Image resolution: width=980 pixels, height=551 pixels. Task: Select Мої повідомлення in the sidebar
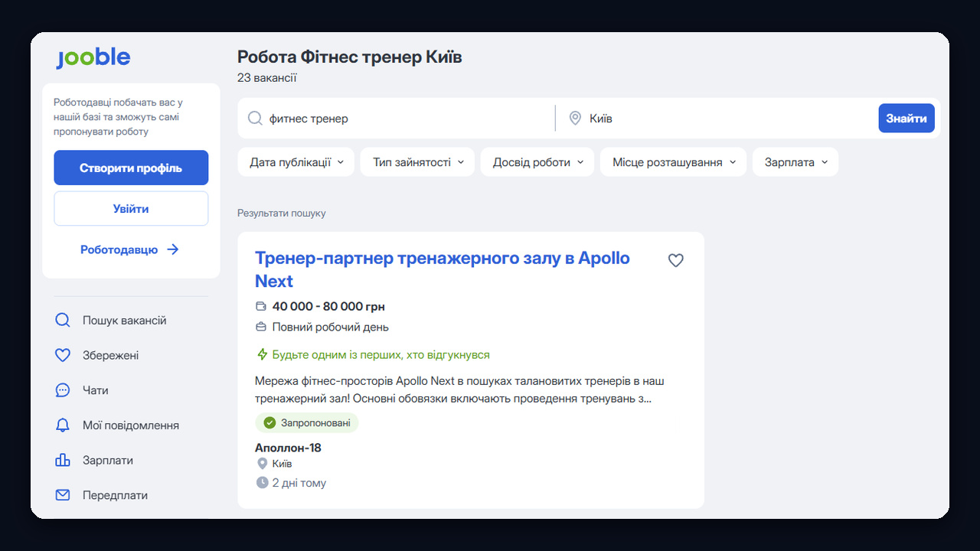tap(131, 425)
